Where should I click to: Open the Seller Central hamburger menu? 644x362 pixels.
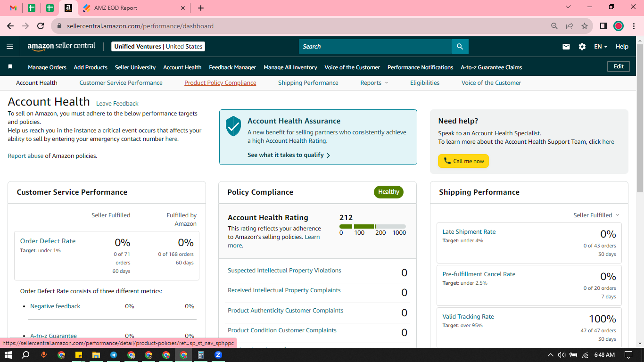tap(10, 47)
